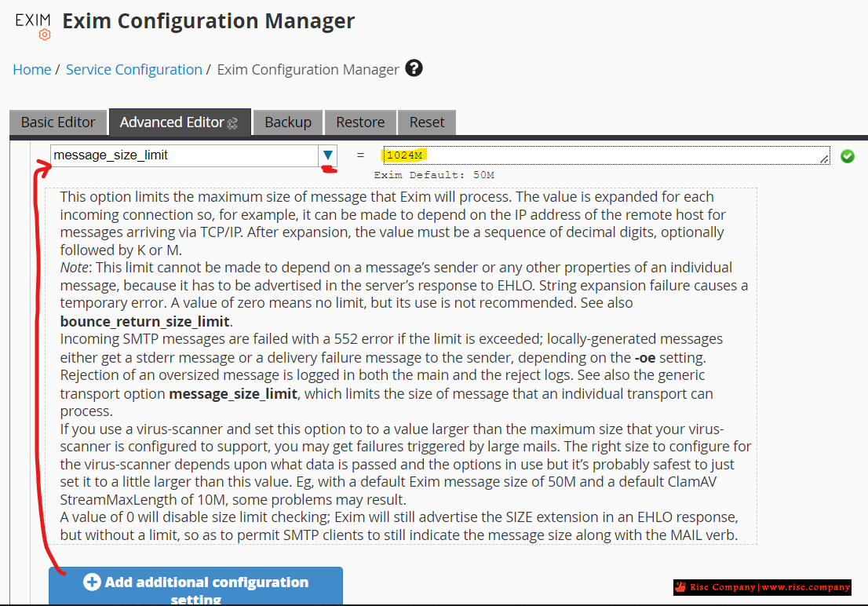This screenshot has width=868, height=606.
Task: Click the Exim Configuration Manager page heading
Action: (x=208, y=21)
